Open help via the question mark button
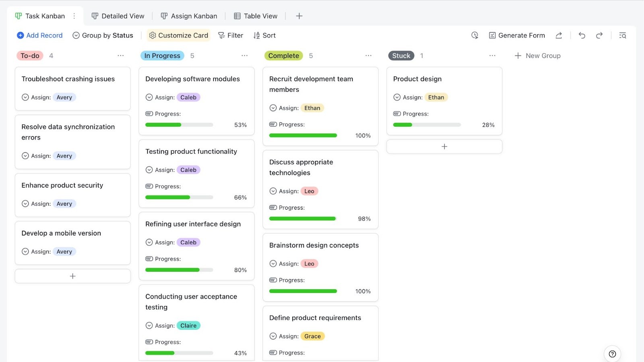The width and height of the screenshot is (644, 362). [613, 354]
